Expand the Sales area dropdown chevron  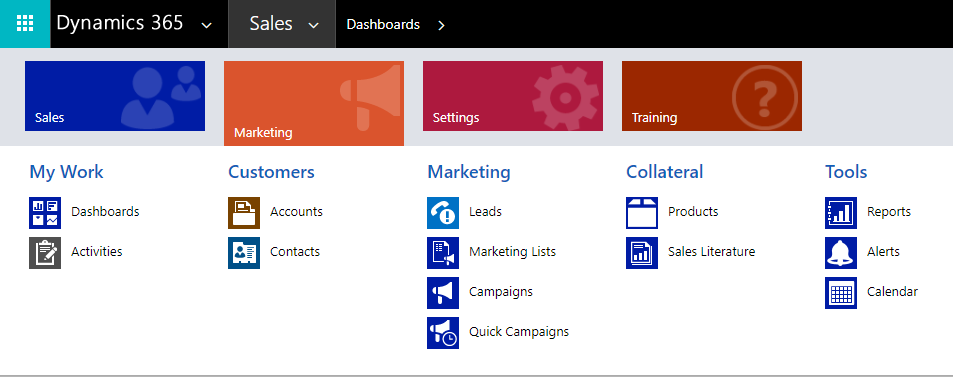coord(314,26)
